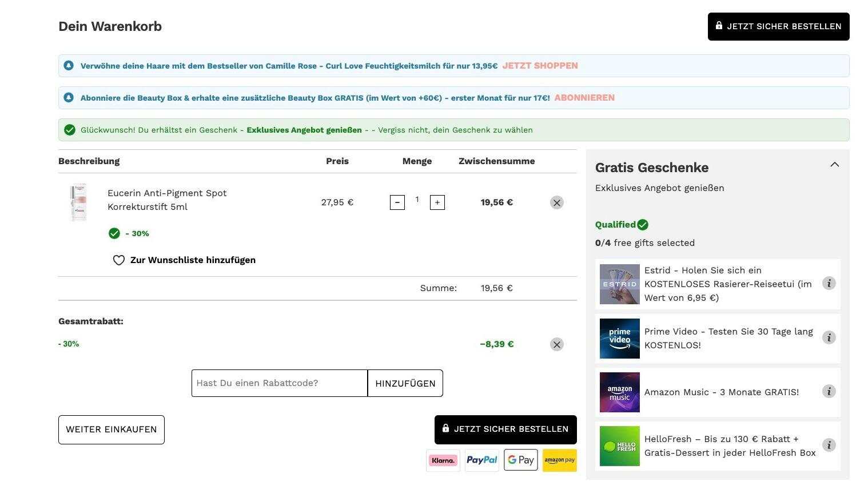This screenshot has height=501, width=868.
Task: Click the Jetzt sicher bestellen button below the cart
Action: point(505,430)
